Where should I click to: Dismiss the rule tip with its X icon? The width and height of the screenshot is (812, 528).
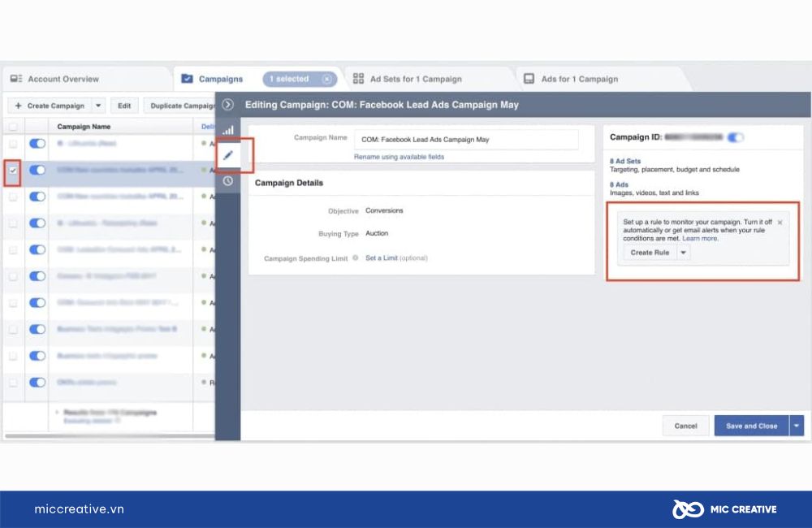[780, 223]
